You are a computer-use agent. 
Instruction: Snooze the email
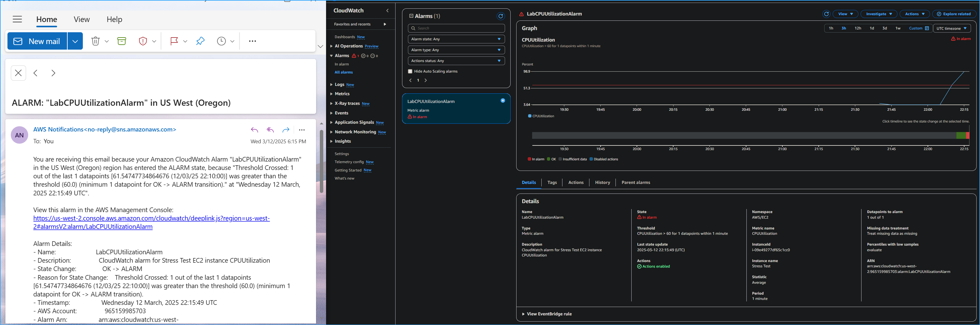222,41
